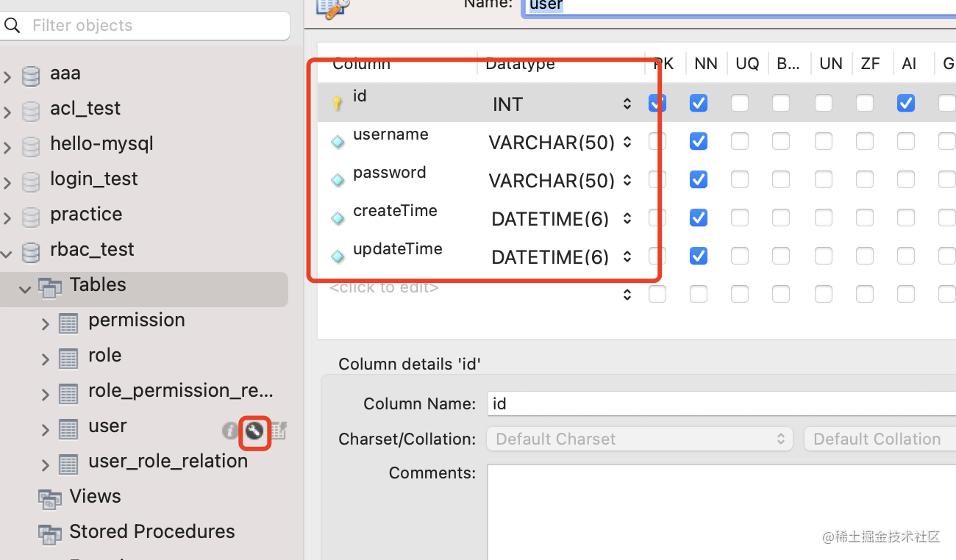Click the wrench icon next to user table
This screenshot has height=560, width=956.
254,431
